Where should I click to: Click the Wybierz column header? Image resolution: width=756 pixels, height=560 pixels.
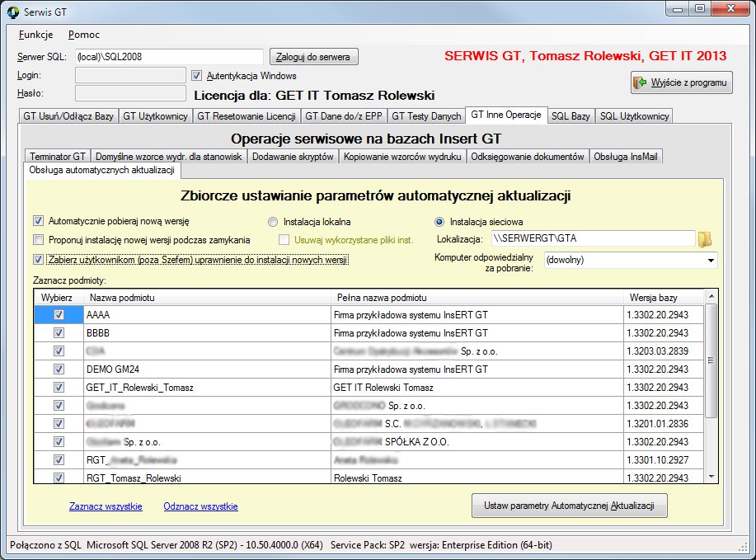coord(59,298)
